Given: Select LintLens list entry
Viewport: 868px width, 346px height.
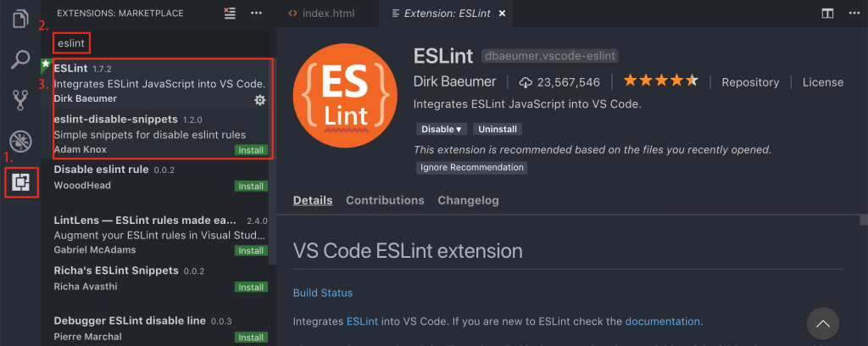Looking at the screenshot, I should coord(155,235).
